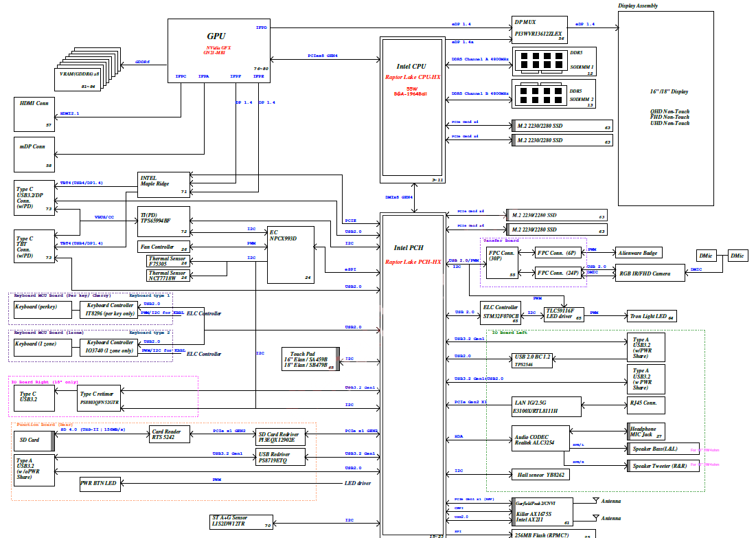Select the Fan Controller block
This screenshot has height=538, width=756.
[163, 247]
